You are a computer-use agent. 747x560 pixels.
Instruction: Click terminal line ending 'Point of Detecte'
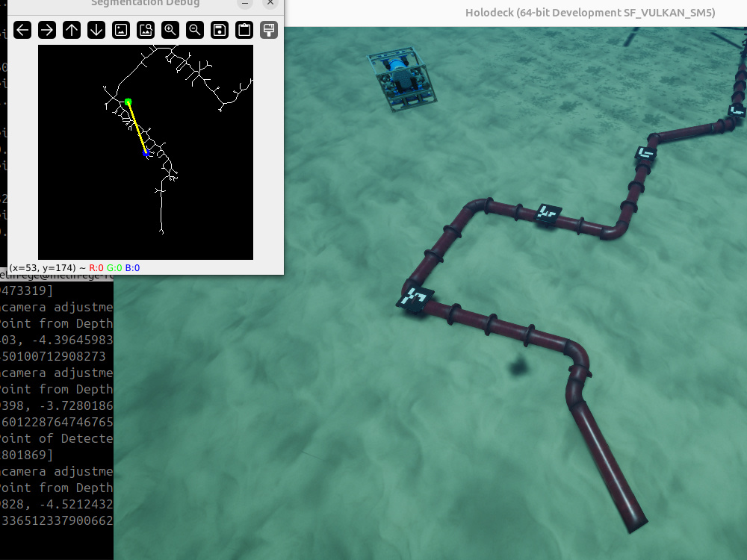pyautogui.click(x=56, y=438)
